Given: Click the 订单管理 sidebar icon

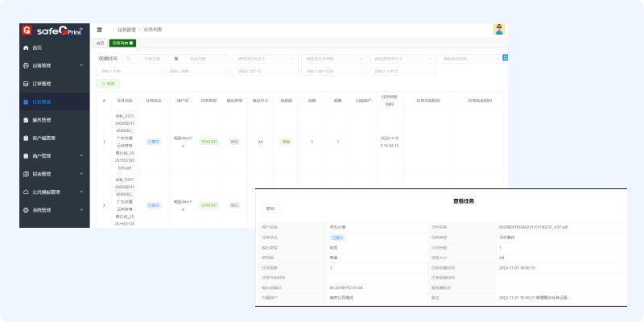Looking at the screenshot, I should pyautogui.click(x=26, y=84).
